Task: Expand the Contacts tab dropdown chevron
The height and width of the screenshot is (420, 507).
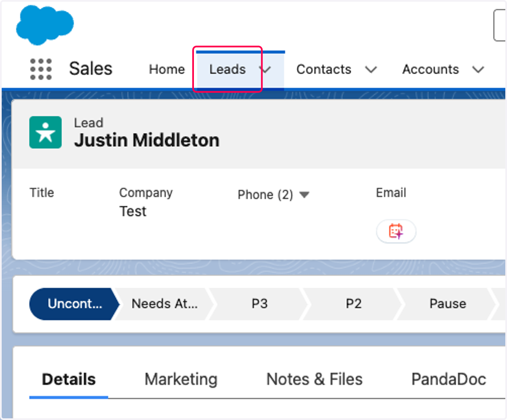Action: tap(371, 70)
